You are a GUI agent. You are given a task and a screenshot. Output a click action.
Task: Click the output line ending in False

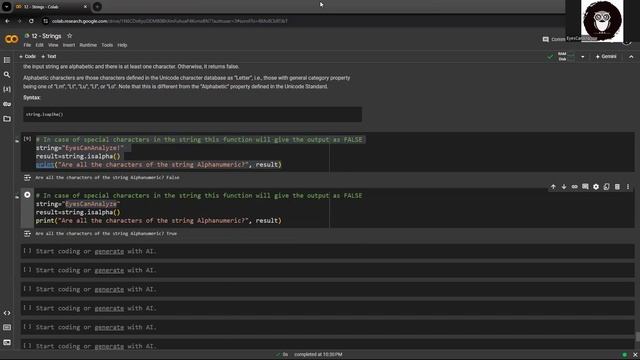click(107, 178)
